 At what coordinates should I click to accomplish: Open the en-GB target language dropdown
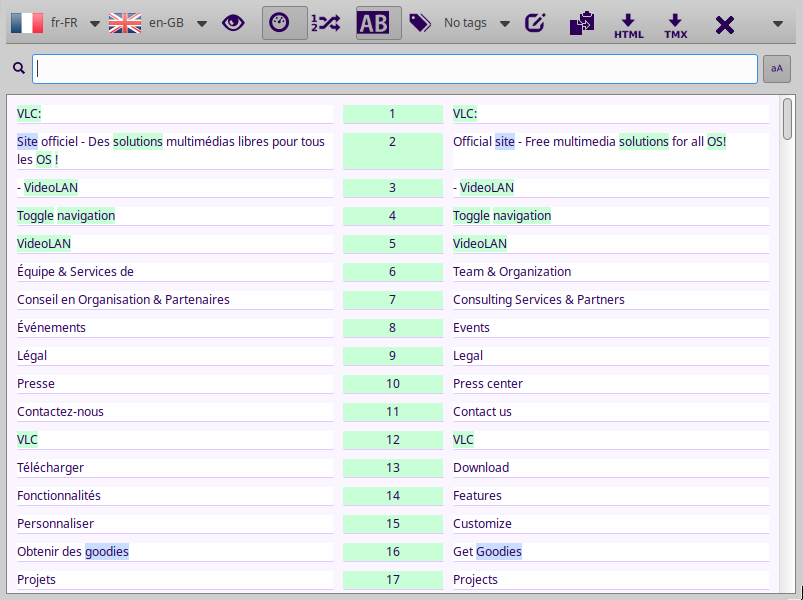pos(201,24)
